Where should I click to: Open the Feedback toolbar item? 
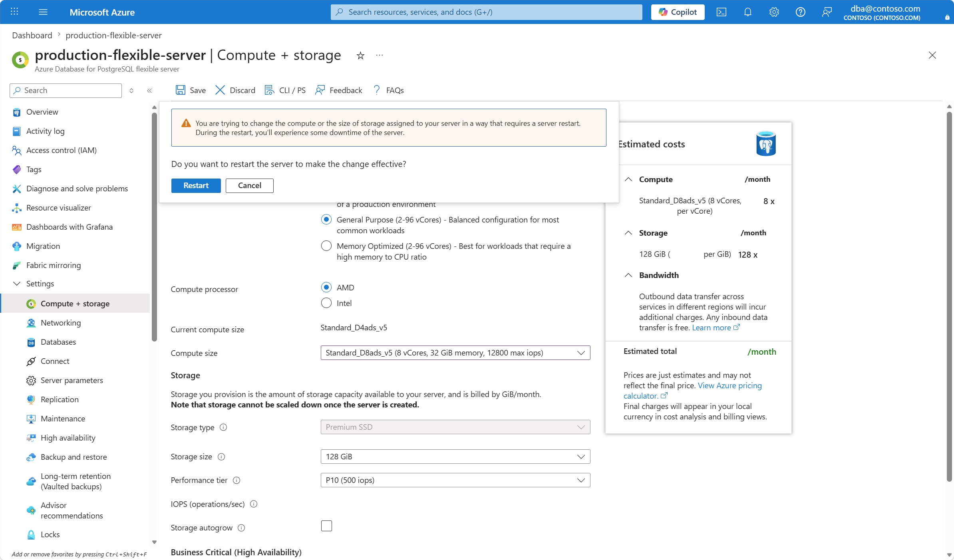339,90
